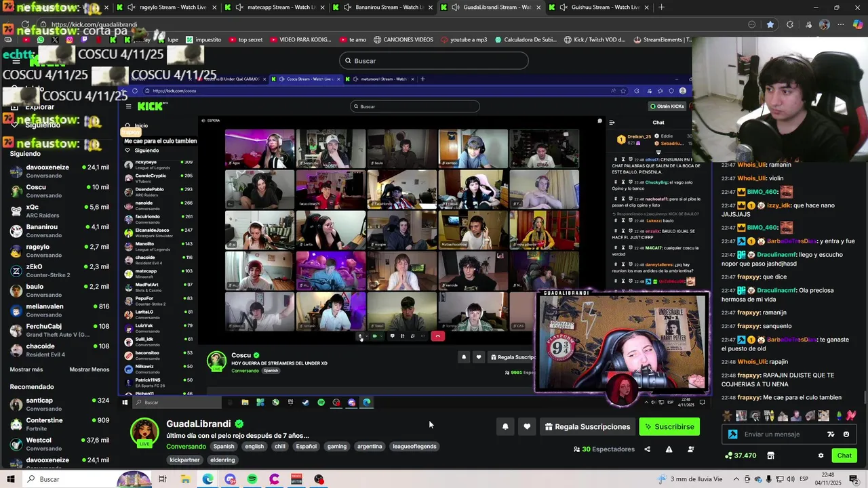Click the bookmark star in address bar
The width and height of the screenshot is (868, 488).
pyautogui.click(x=770, y=24)
